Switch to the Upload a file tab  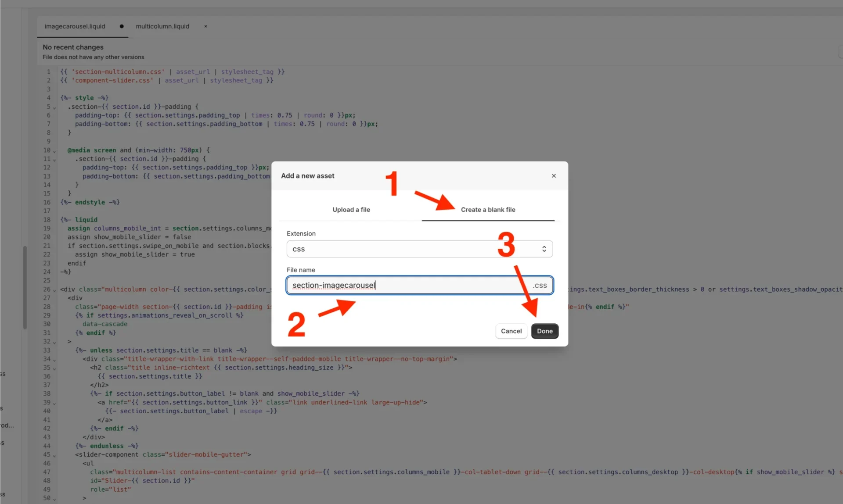tap(351, 210)
